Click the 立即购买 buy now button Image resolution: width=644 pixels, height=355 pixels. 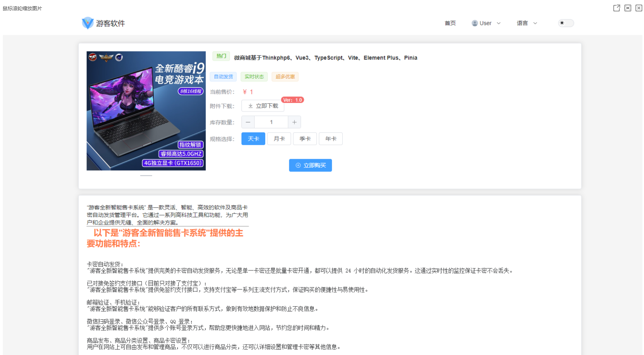click(x=310, y=165)
